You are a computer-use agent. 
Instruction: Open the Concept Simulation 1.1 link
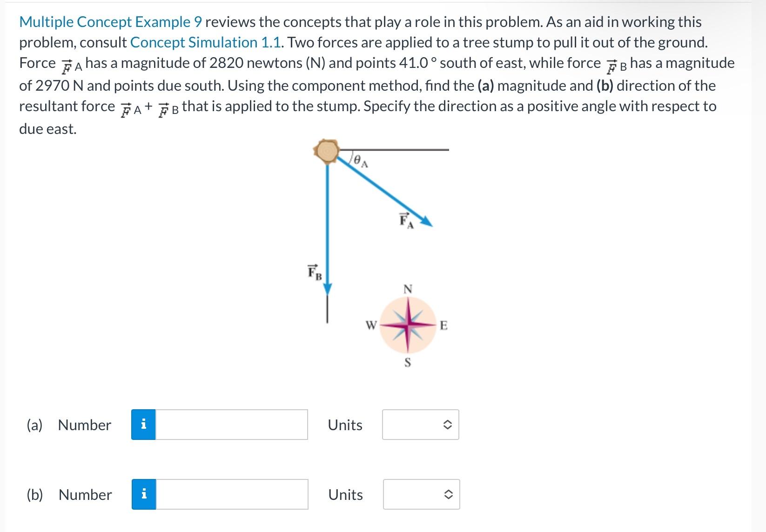coord(205,42)
